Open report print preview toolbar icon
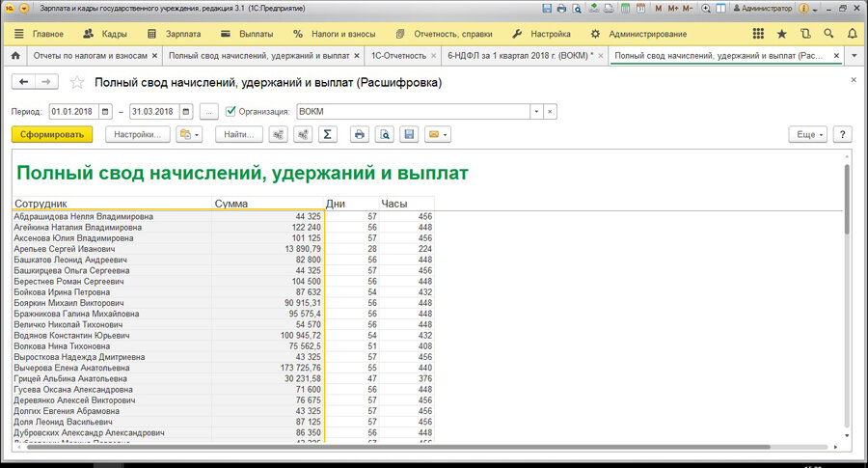Screen dimensions: 868x468 point(384,134)
